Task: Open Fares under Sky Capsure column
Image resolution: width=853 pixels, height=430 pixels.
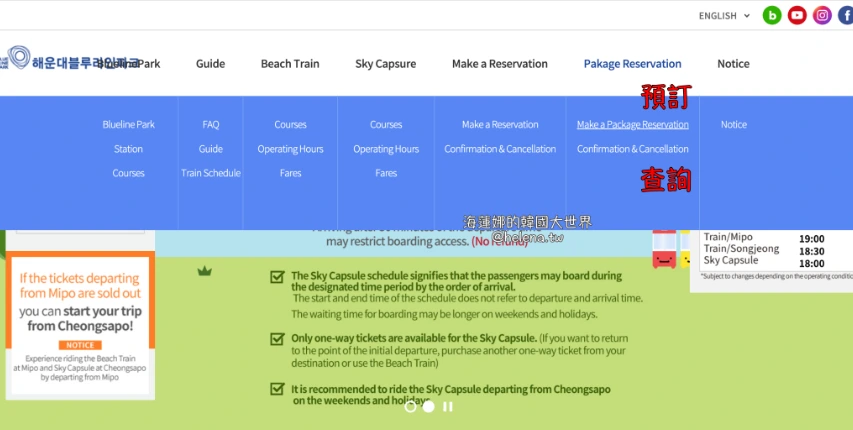Action: point(386,173)
